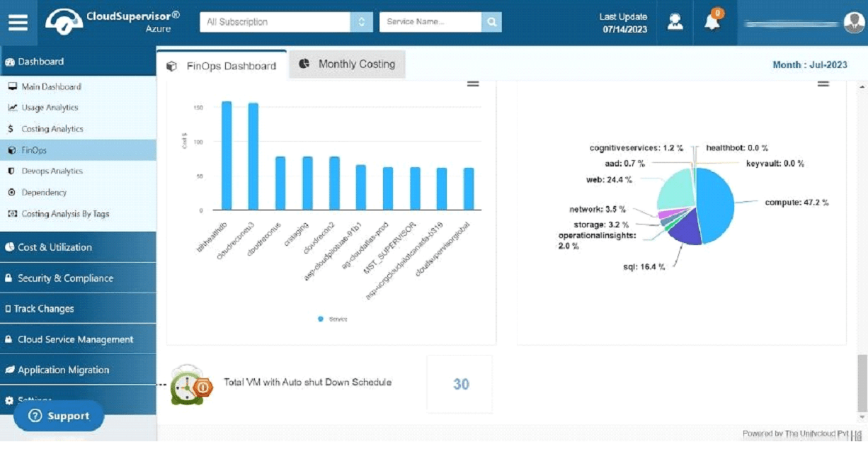Expand Cloud Service Management section
This screenshot has height=459, width=868.
pos(78,339)
